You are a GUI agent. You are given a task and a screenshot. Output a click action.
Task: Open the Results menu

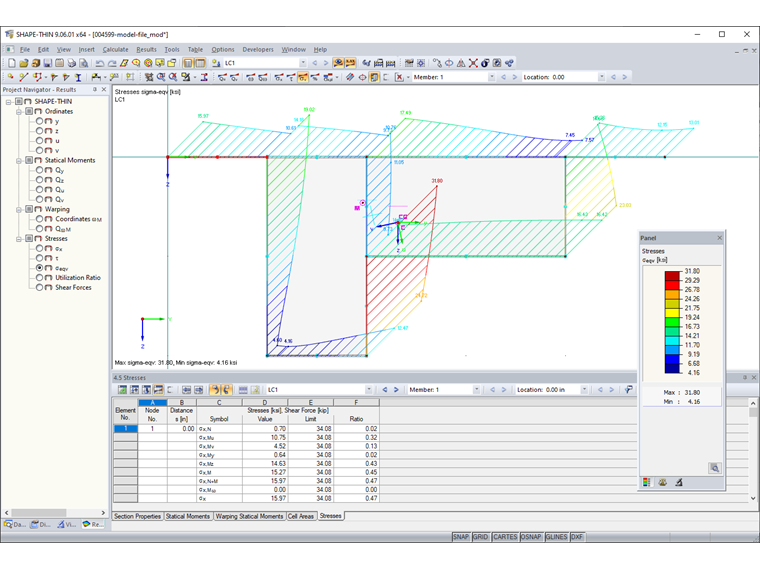click(x=146, y=49)
